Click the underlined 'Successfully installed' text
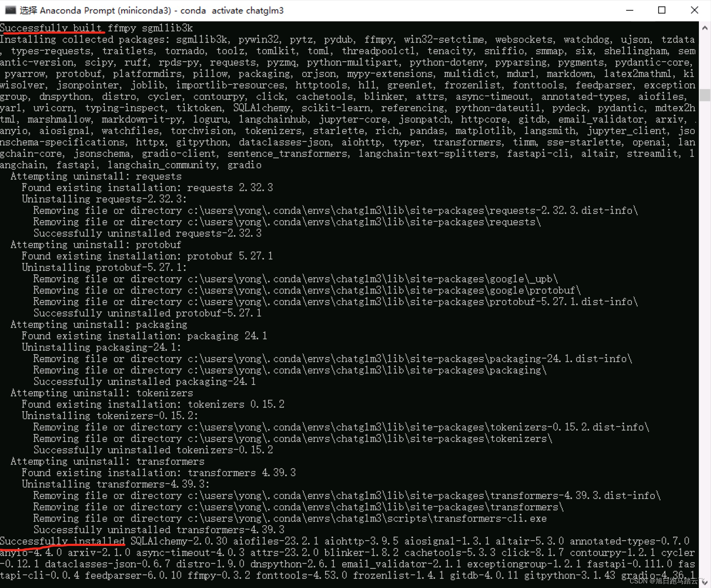The width and height of the screenshot is (711, 588). (x=62, y=541)
